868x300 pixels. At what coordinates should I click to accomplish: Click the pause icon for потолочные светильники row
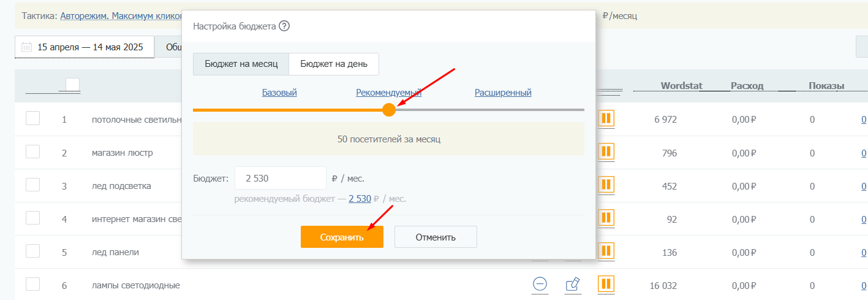[x=606, y=118]
